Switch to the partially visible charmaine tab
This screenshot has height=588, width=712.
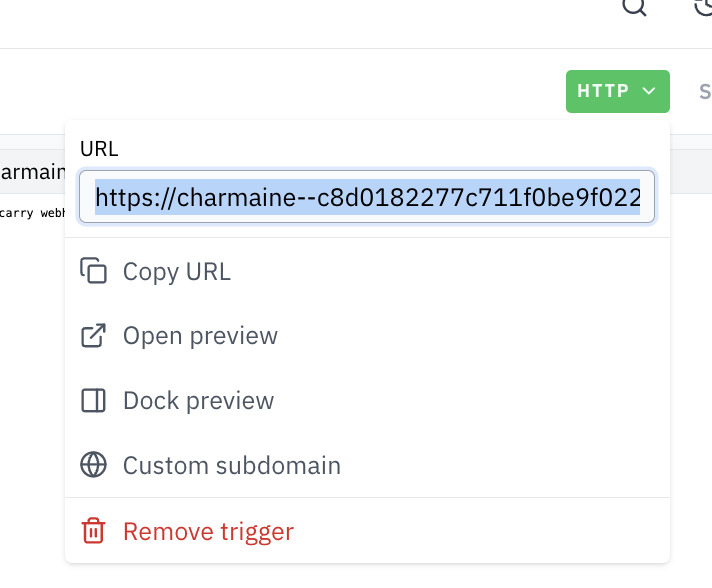click(x=26, y=172)
